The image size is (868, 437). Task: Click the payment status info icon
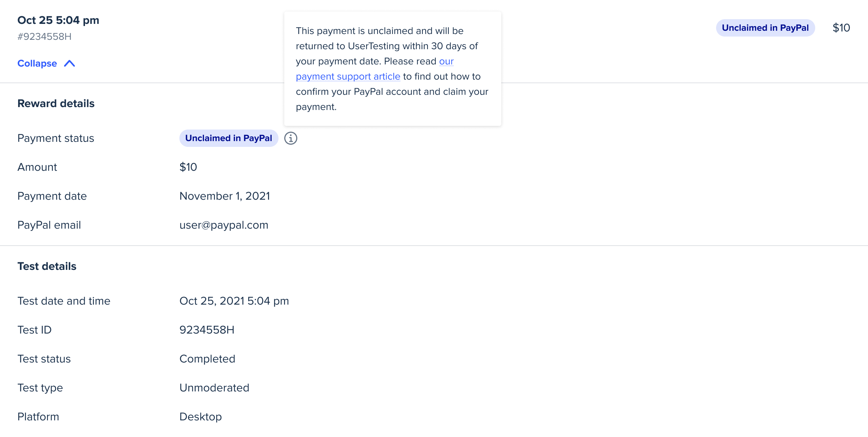point(290,138)
